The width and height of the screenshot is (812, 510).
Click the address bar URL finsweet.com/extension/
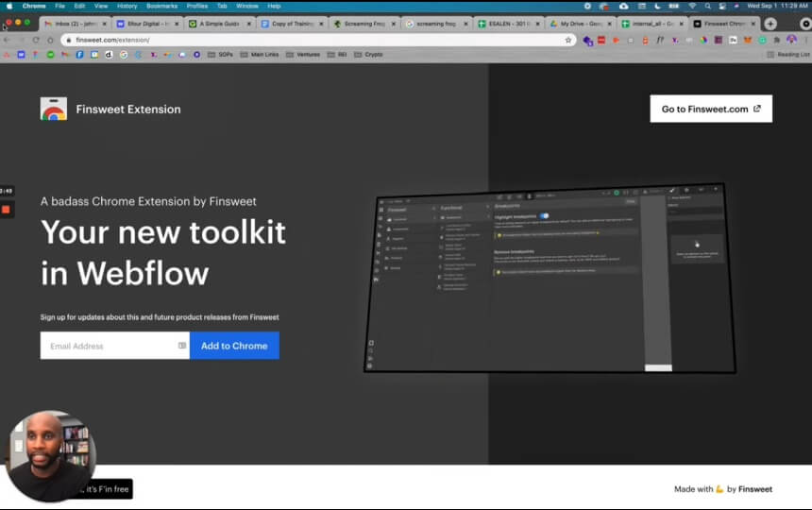click(x=112, y=40)
